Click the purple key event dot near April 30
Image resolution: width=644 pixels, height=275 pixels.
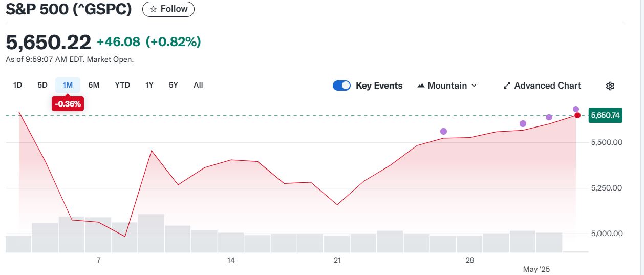(523, 124)
